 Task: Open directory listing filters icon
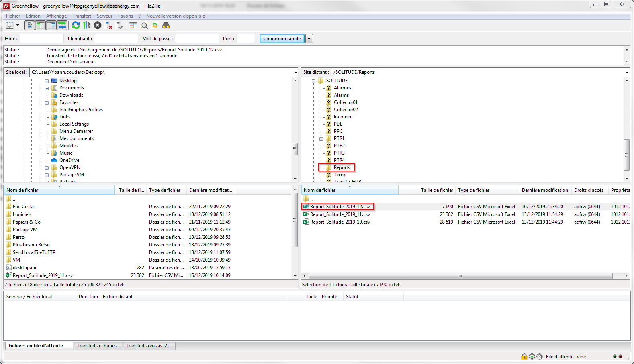tap(133, 26)
